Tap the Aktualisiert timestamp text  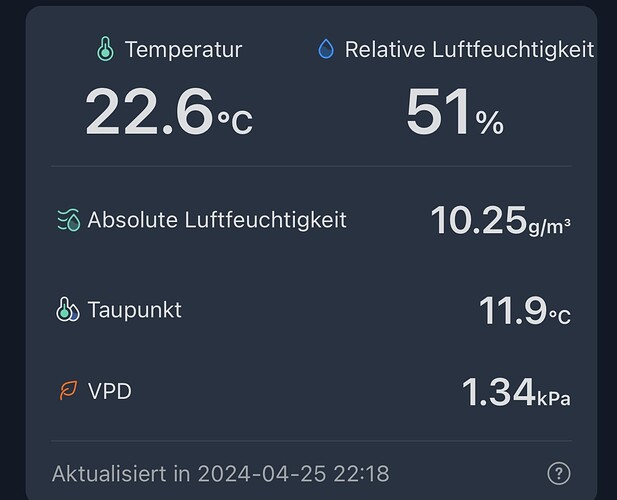point(220,473)
